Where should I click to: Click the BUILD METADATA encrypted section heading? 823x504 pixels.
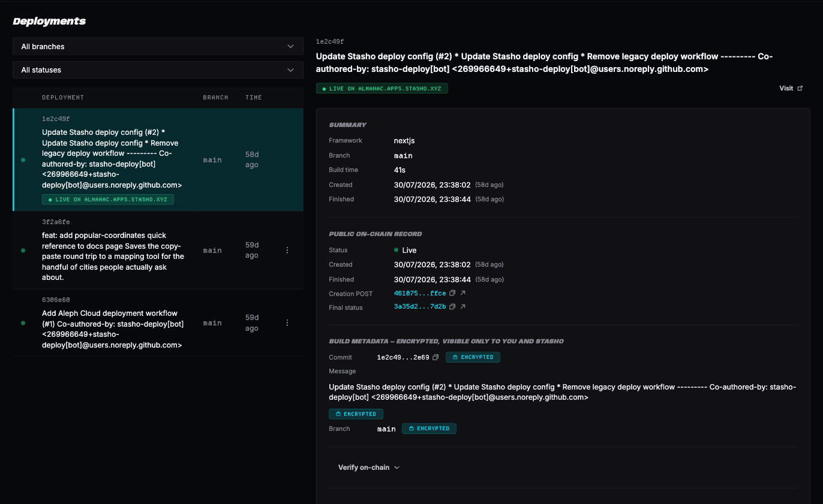tap(446, 341)
